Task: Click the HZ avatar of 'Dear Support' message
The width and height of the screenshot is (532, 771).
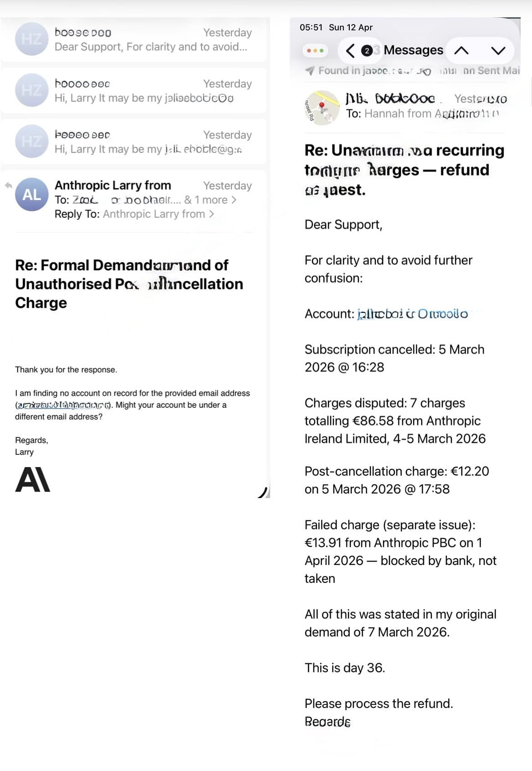Action: 31,39
